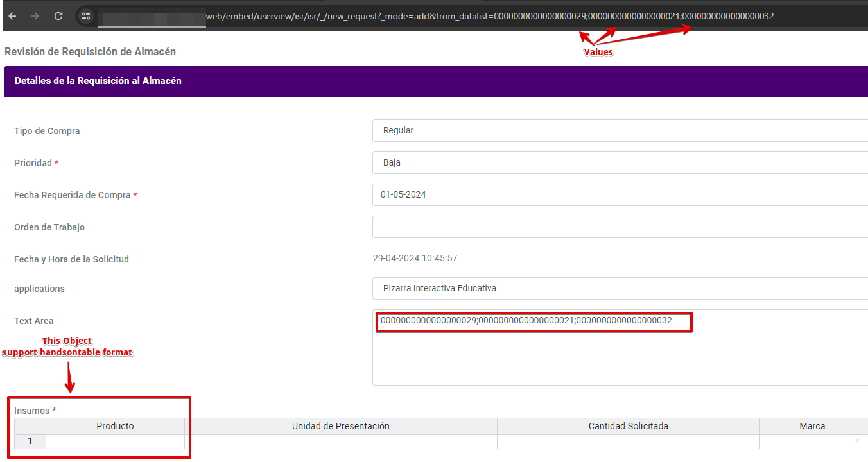Click the Unidad de Presentación cell in row 1
This screenshot has width=868, height=462.
[341, 441]
